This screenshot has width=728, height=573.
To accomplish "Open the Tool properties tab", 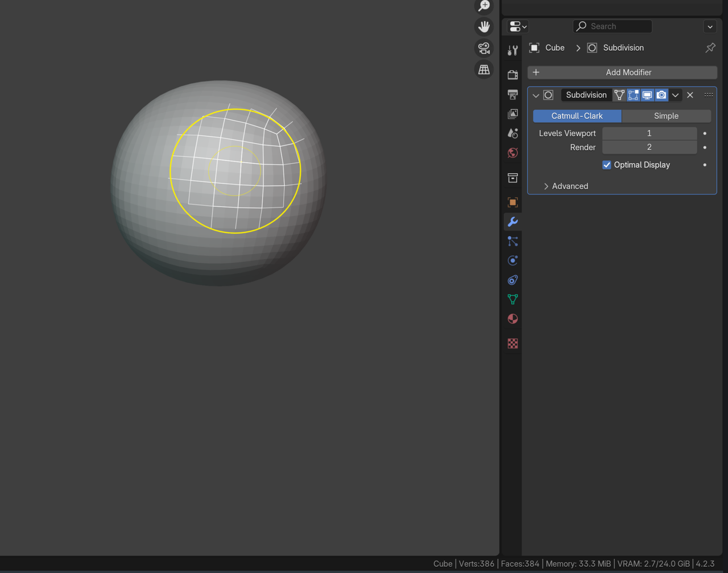I will point(512,50).
